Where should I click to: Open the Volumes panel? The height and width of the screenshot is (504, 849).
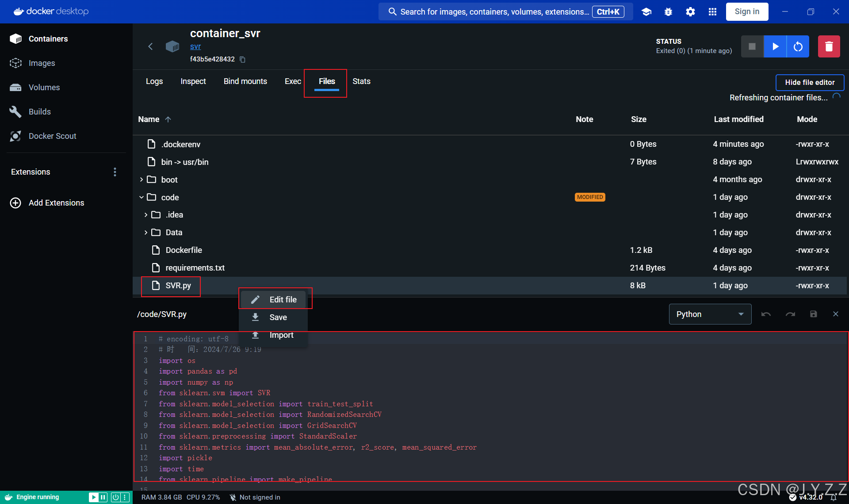(44, 87)
